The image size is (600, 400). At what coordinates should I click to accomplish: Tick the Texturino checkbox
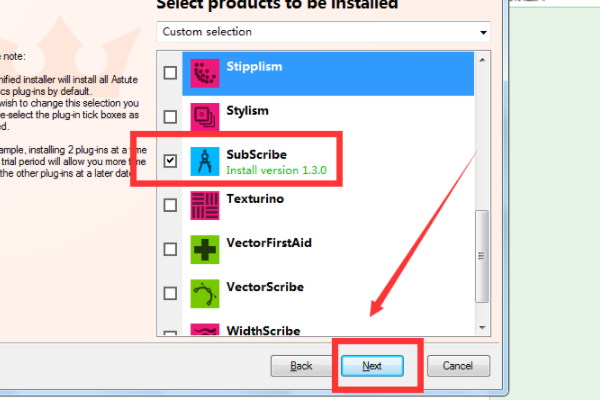170,205
